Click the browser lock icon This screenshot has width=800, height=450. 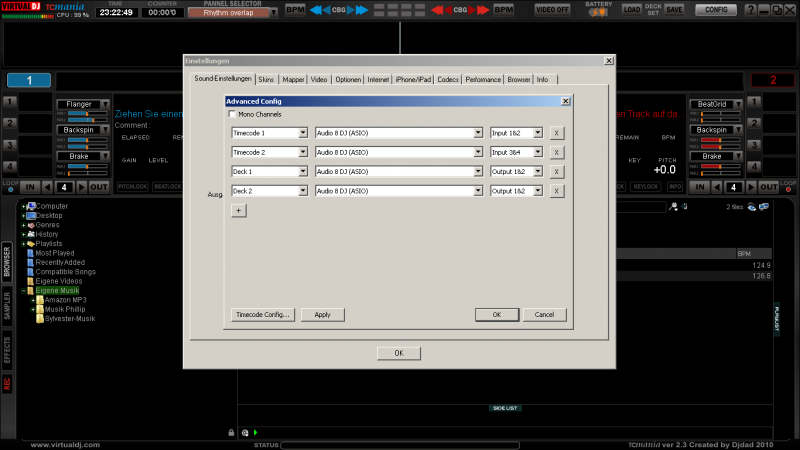[231, 433]
